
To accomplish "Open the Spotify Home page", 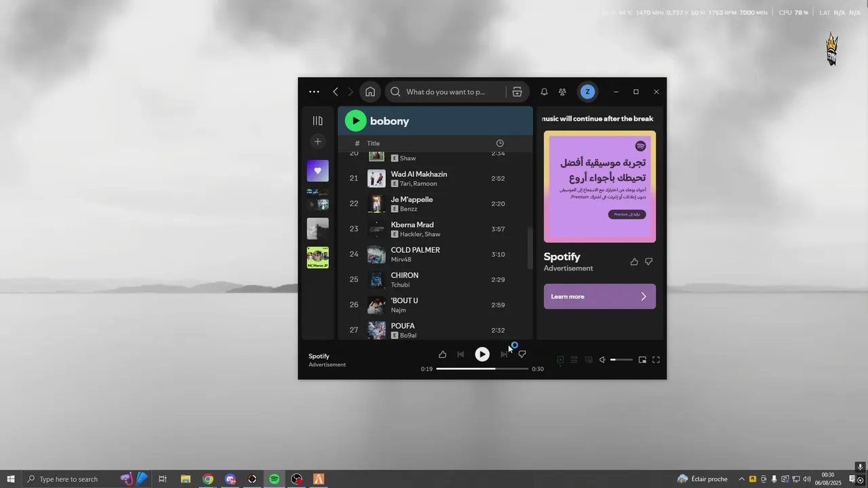I will point(370,91).
